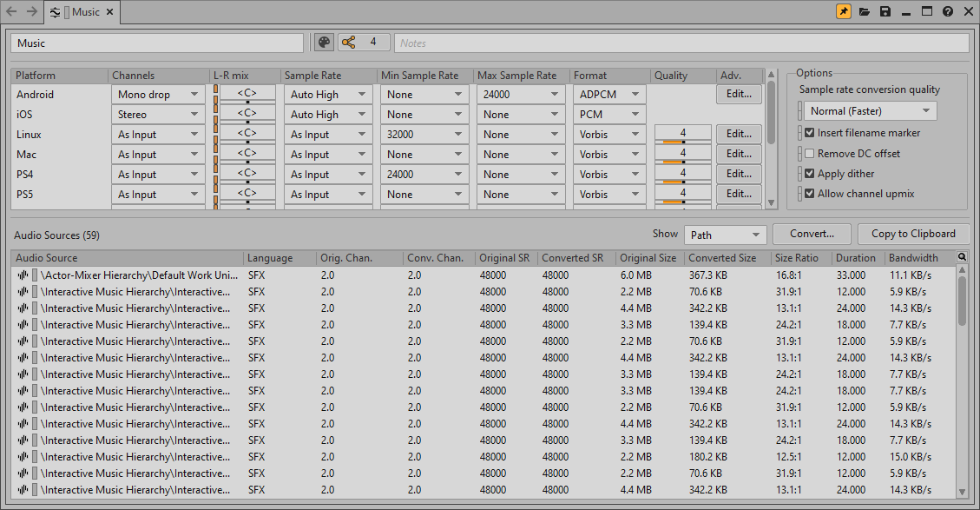Select the Music tab
980x510 pixels.
tap(85, 12)
